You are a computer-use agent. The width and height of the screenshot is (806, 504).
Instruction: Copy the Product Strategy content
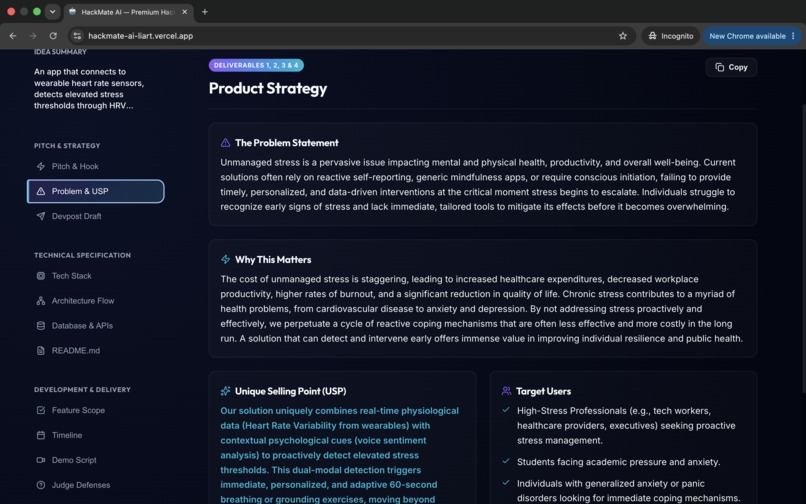tap(731, 67)
